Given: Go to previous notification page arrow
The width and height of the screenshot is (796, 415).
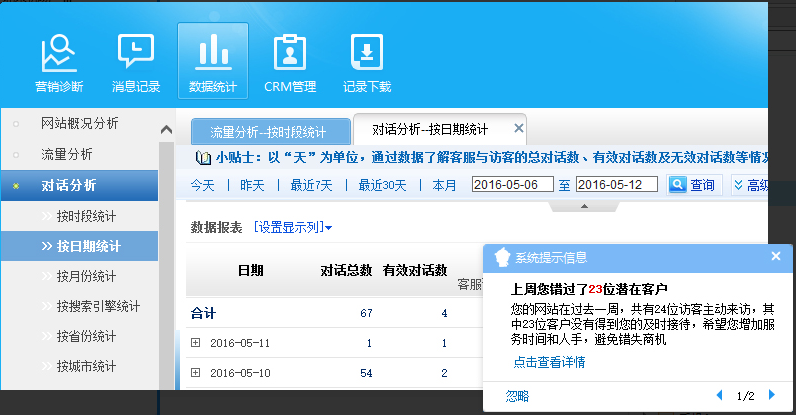Looking at the screenshot, I should click(x=718, y=396).
